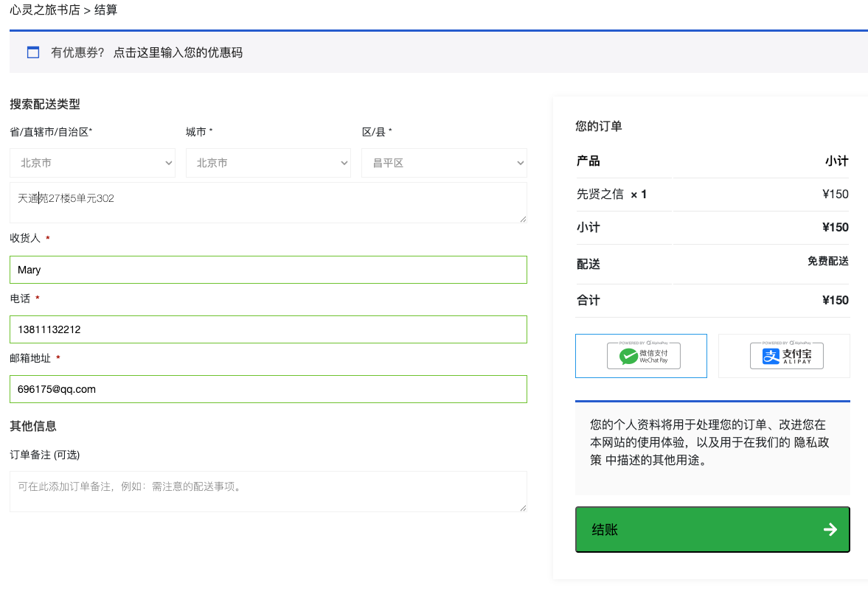Click the address textarea resize handle

point(523,219)
